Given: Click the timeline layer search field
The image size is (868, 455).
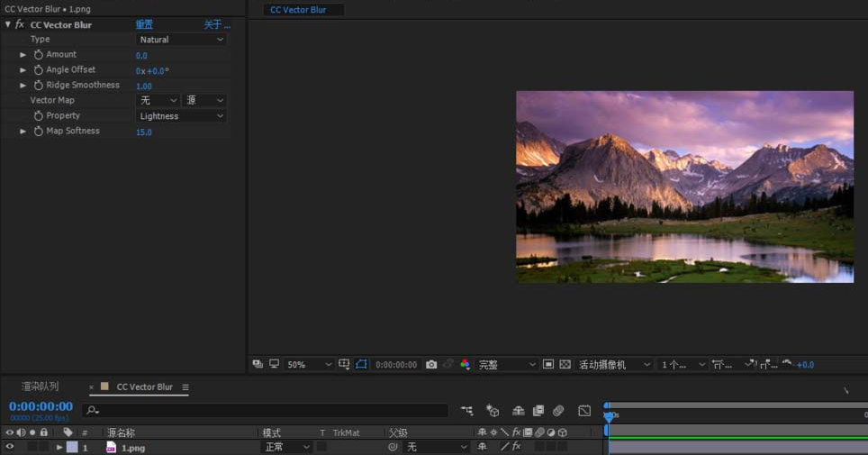Looking at the screenshot, I should [x=266, y=410].
